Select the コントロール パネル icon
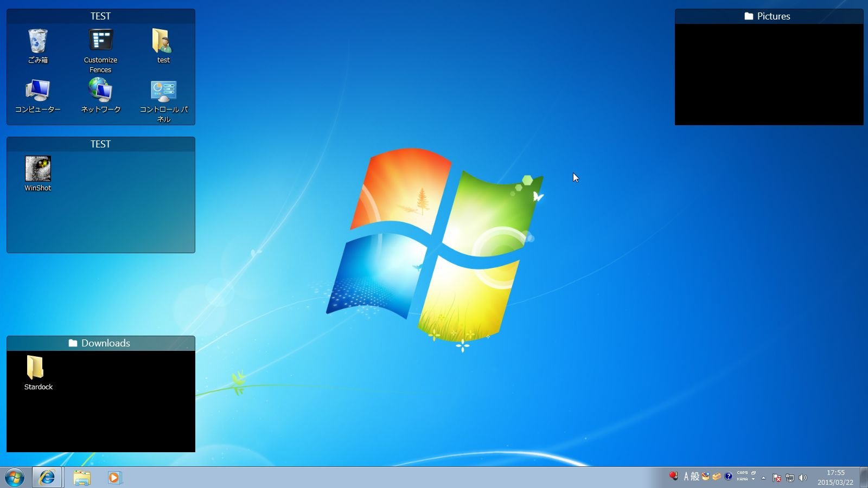868x488 pixels. 163,100
